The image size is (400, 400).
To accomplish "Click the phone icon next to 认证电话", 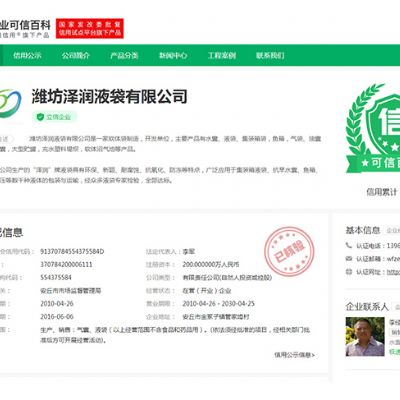I will (349, 245).
